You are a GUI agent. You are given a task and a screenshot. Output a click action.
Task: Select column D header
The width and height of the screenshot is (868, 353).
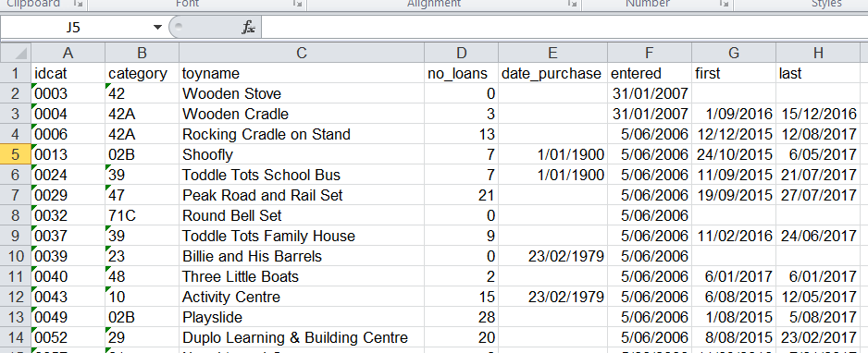(x=461, y=53)
